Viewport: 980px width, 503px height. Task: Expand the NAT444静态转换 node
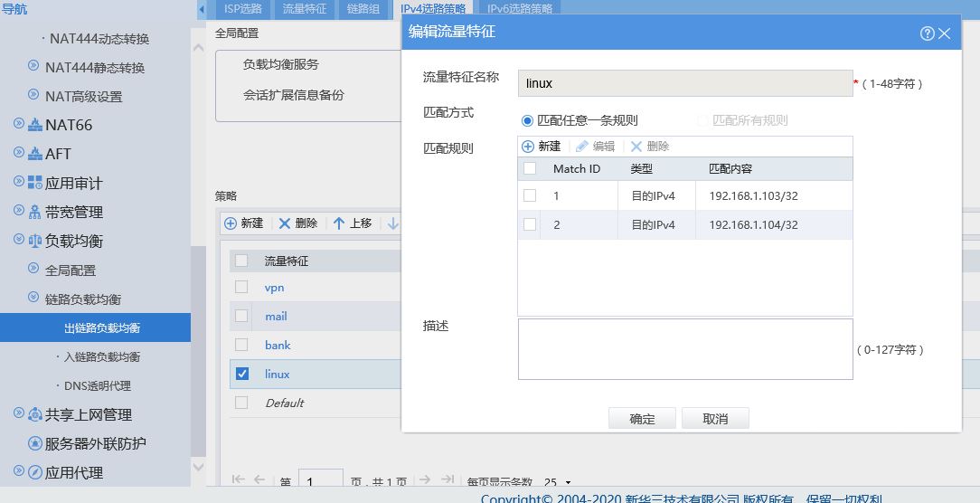point(33,65)
